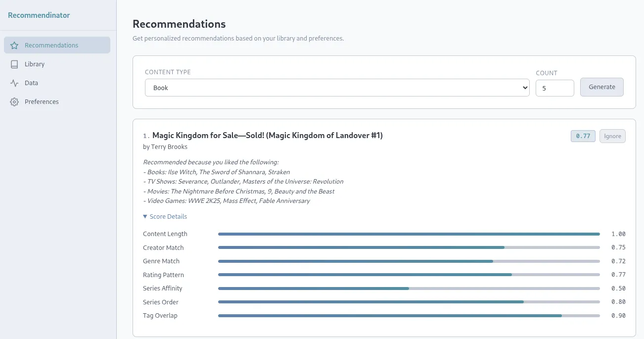The width and height of the screenshot is (644, 339).
Task: Click the Rating Pattern score bar
Action: (x=409, y=275)
